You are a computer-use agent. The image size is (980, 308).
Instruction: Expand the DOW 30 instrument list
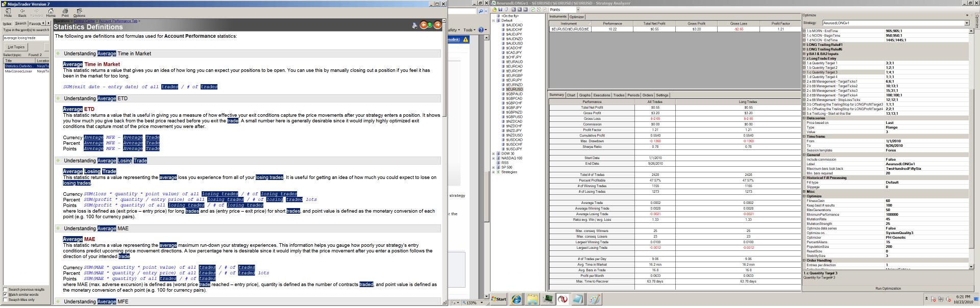(494, 153)
